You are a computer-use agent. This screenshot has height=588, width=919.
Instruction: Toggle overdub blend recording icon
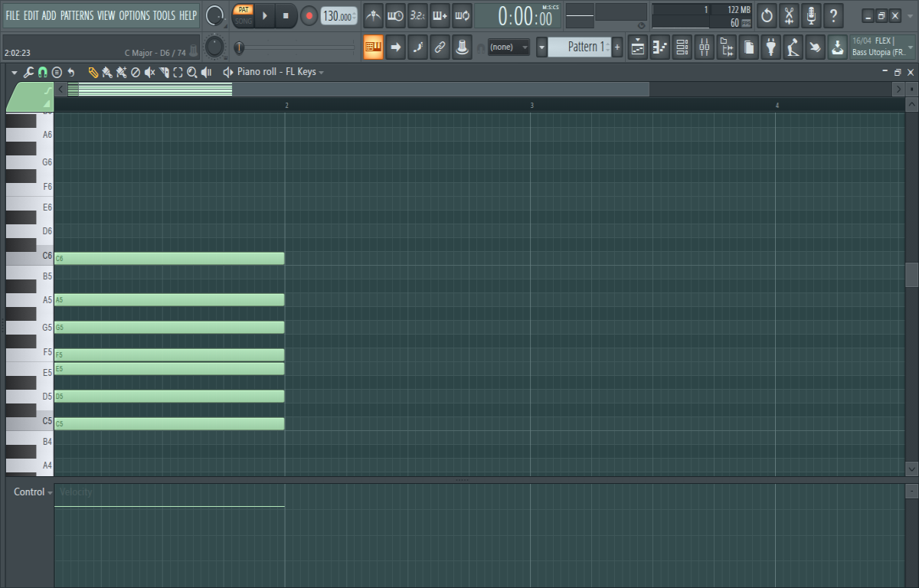coord(440,15)
